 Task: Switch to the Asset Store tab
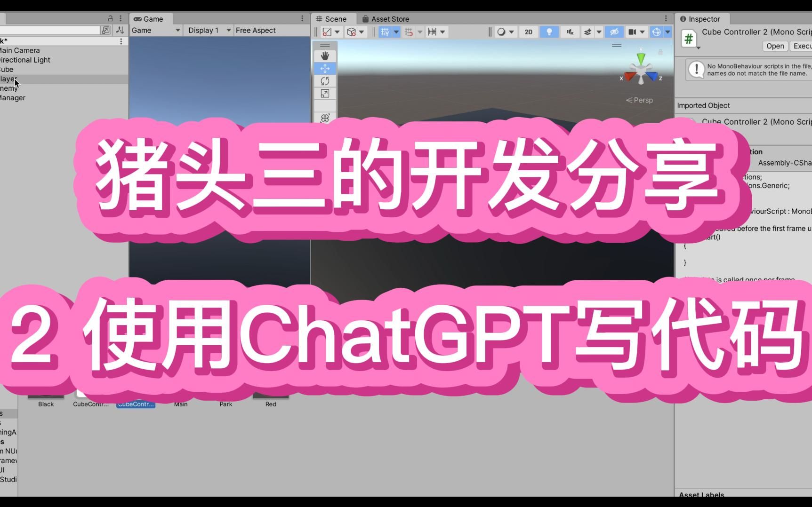tap(390, 19)
